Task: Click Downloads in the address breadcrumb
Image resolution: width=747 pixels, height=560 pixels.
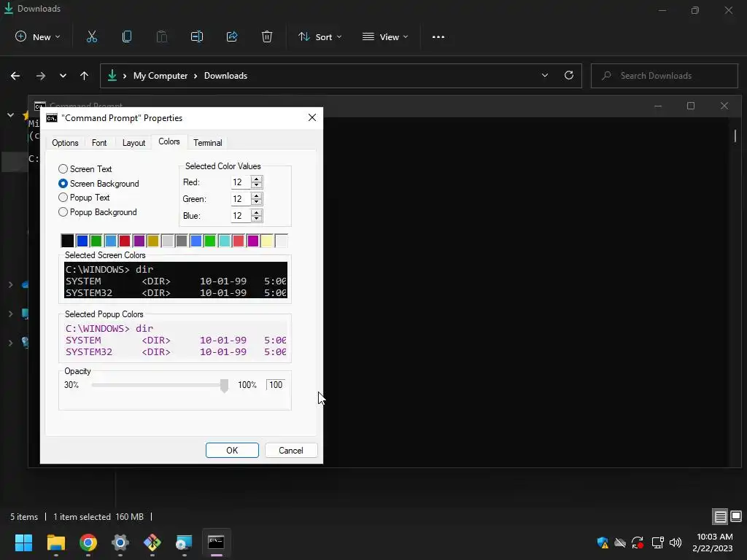Action: click(x=225, y=76)
